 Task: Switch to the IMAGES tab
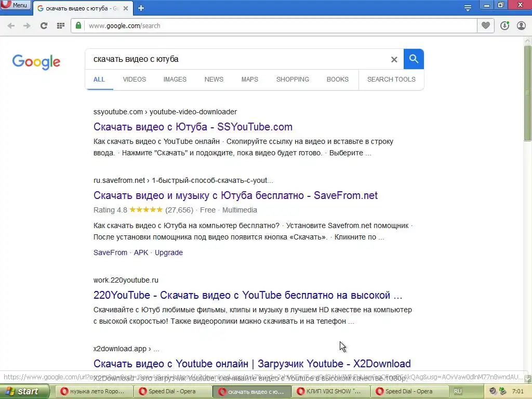175,79
